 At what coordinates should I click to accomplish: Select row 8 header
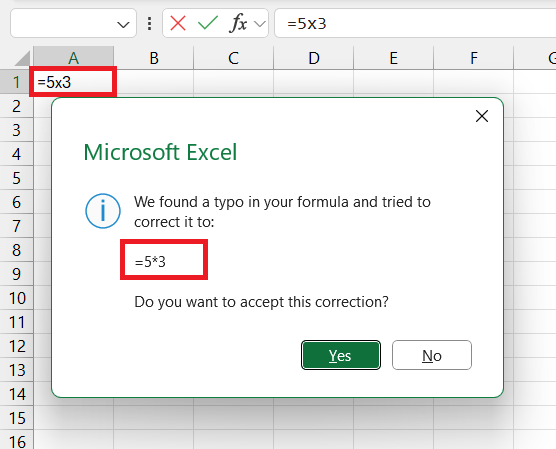(16, 250)
